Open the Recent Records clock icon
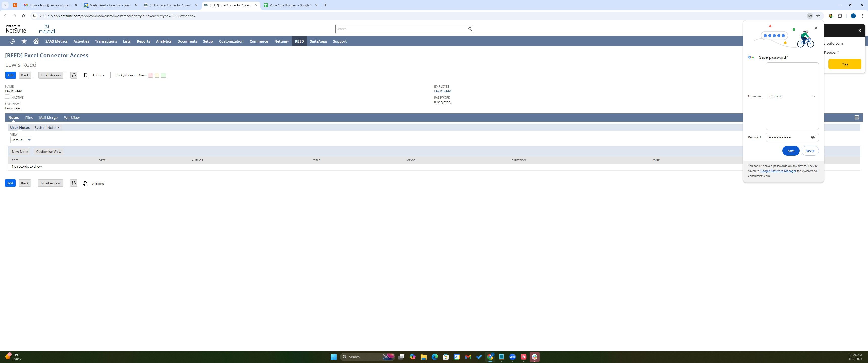This screenshot has width=868, height=363. coord(12,41)
